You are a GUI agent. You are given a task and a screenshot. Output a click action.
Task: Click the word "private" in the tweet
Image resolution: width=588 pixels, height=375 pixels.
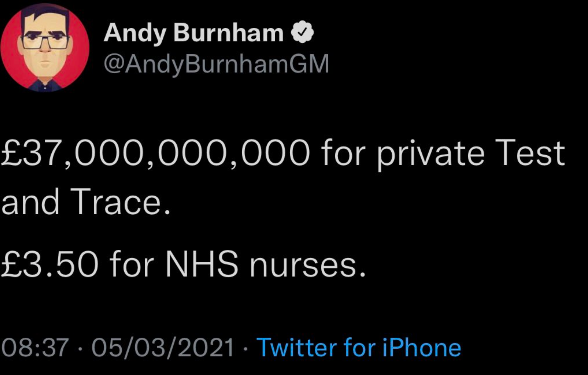(x=431, y=154)
